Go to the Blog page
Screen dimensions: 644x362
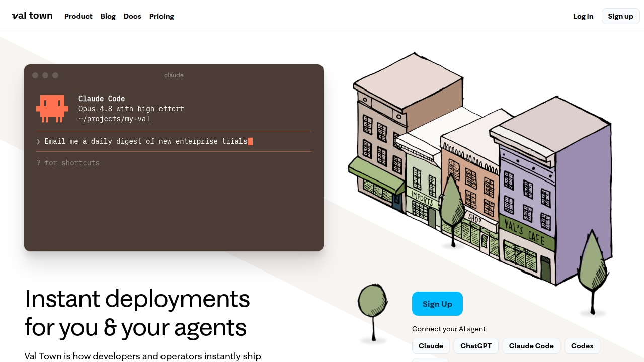click(x=108, y=16)
